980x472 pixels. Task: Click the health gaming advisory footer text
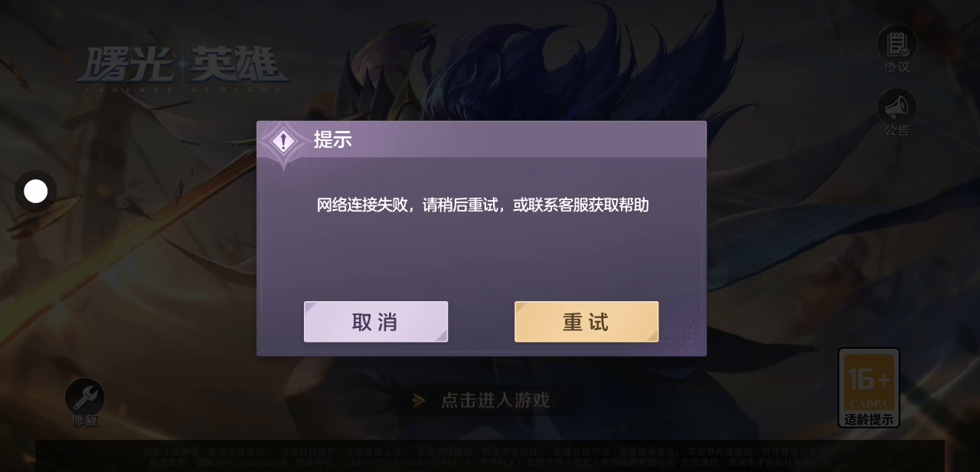click(487, 451)
